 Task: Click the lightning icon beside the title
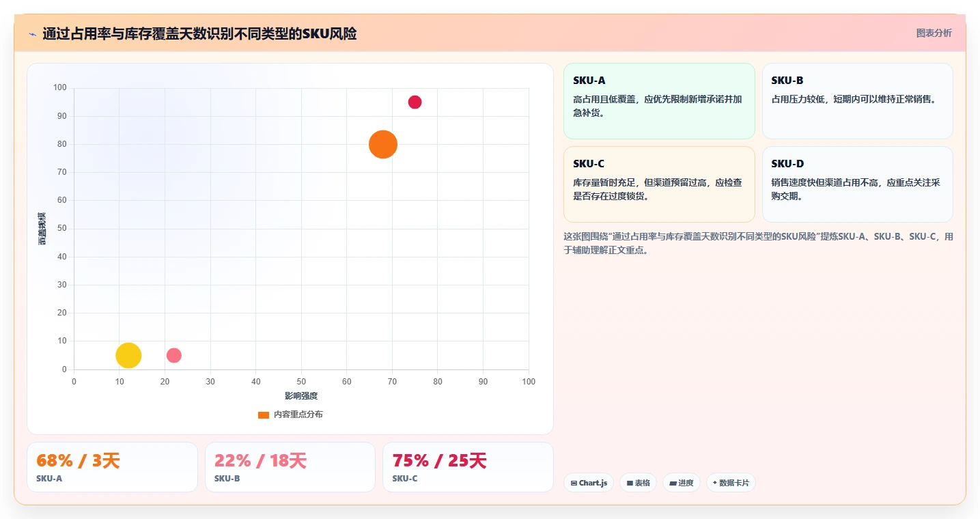tap(32, 34)
